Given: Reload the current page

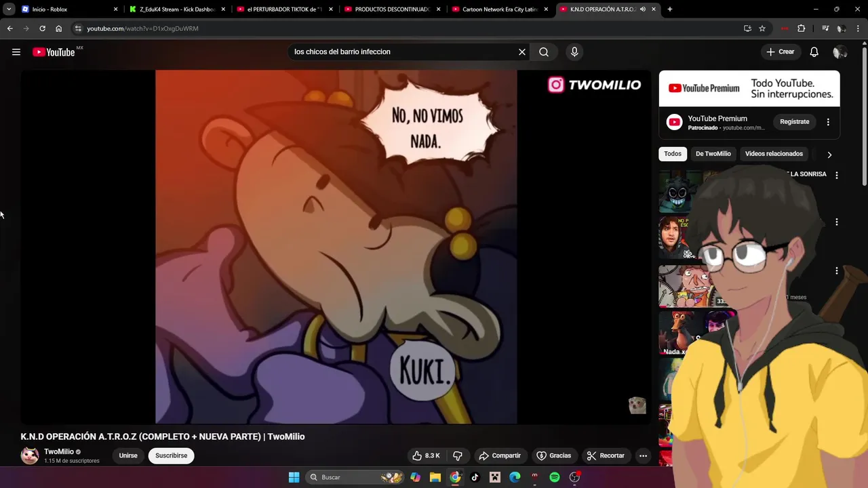Looking at the screenshot, I should (x=42, y=28).
